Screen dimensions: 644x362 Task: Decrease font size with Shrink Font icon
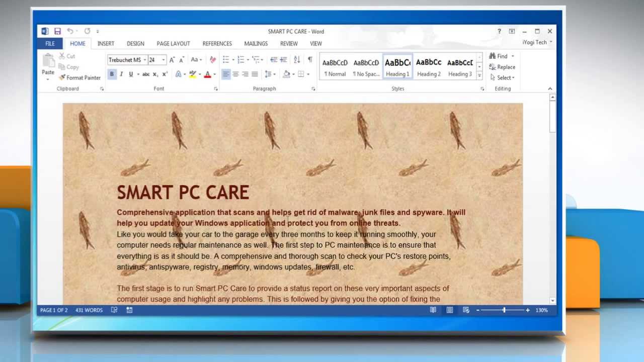click(182, 60)
